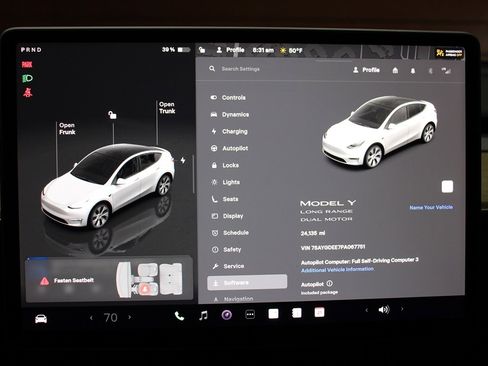
Task: Tap the Autopilot Computer description line
Action: click(360, 261)
